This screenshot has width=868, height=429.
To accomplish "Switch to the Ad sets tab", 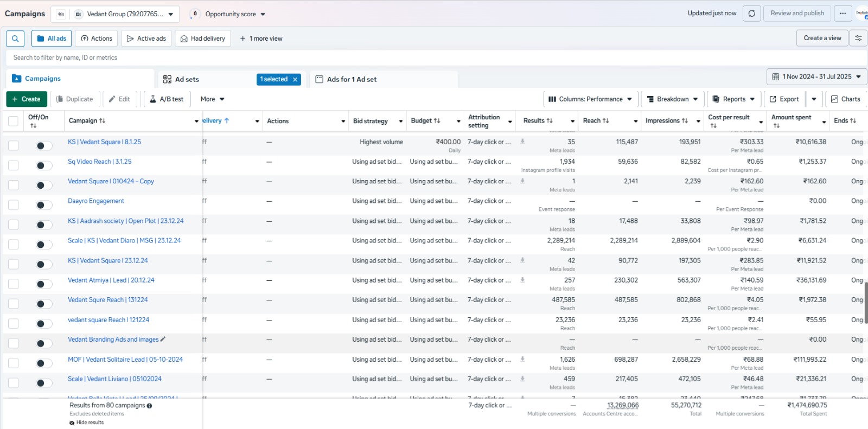I will pos(232,79).
